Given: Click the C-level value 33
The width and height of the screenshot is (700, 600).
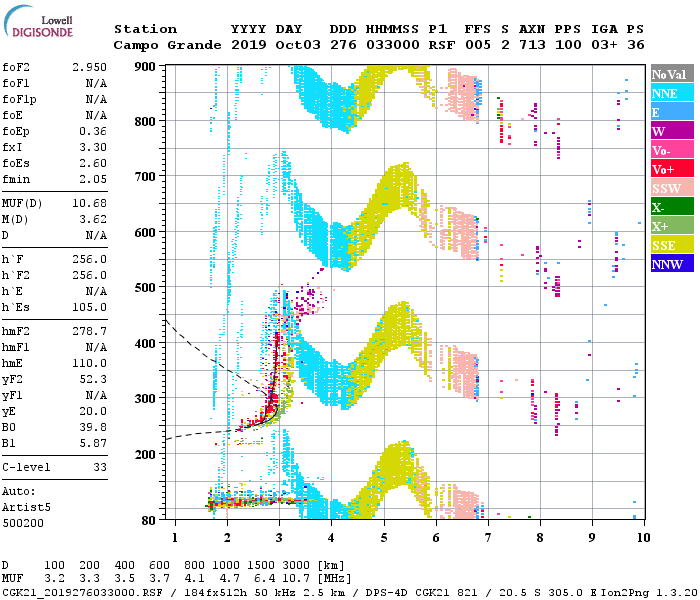Looking at the screenshot, I should tap(100, 467).
